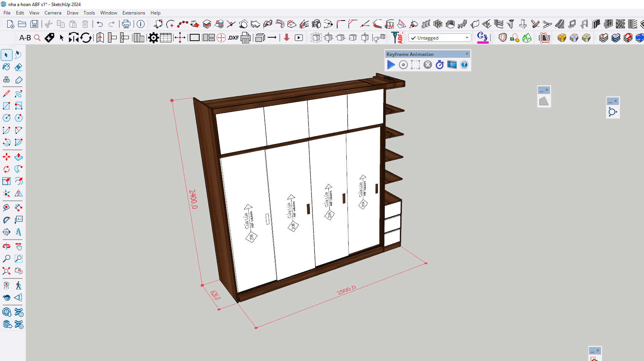This screenshot has width=644, height=361.
Task: Activate the Push/Pull tool
Action: pos(18,157)
